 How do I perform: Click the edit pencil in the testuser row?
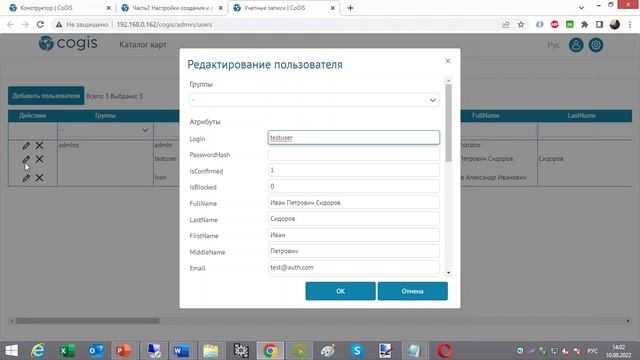coord(26,159)
